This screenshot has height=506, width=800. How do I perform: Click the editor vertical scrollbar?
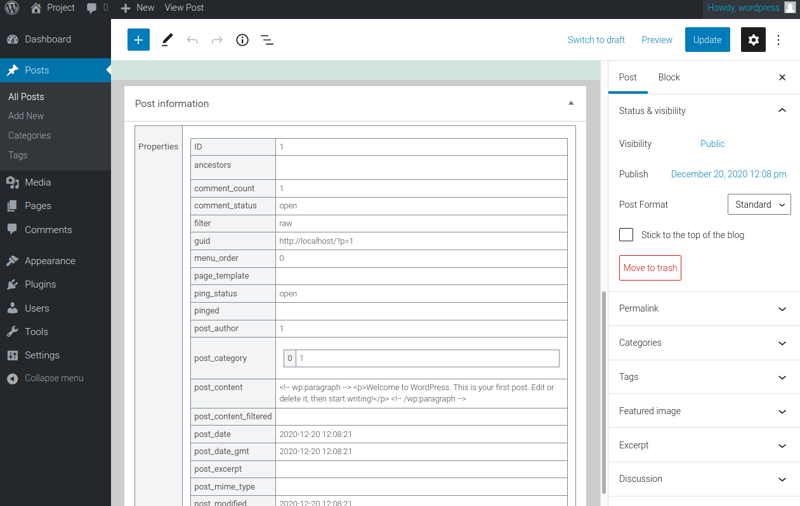coord(603,390)
